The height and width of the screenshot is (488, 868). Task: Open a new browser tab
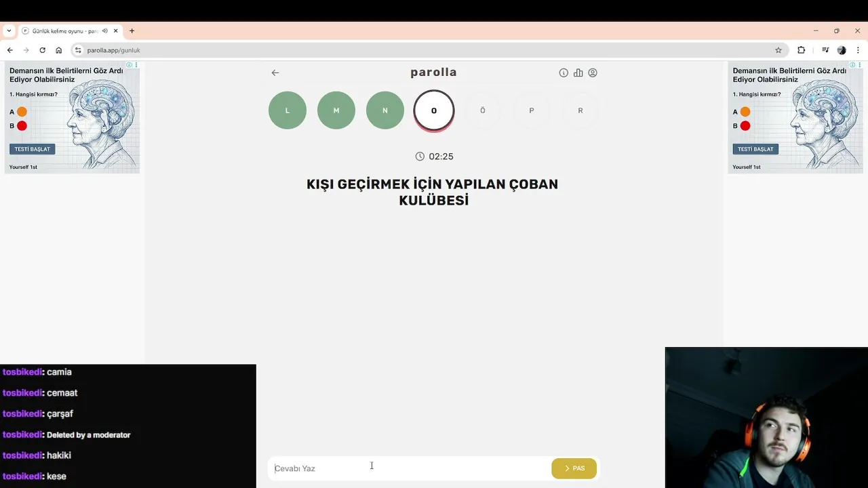pos(132,31)
